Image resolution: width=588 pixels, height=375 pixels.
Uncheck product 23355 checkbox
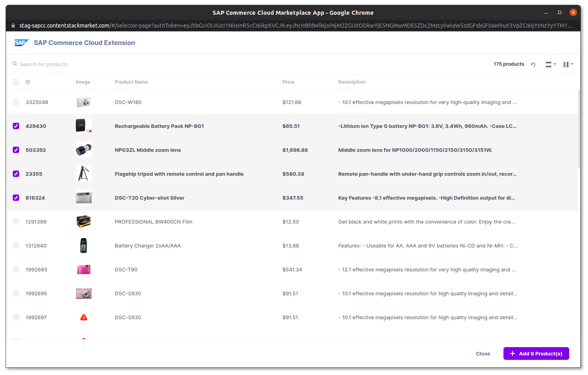click(16, 174)
